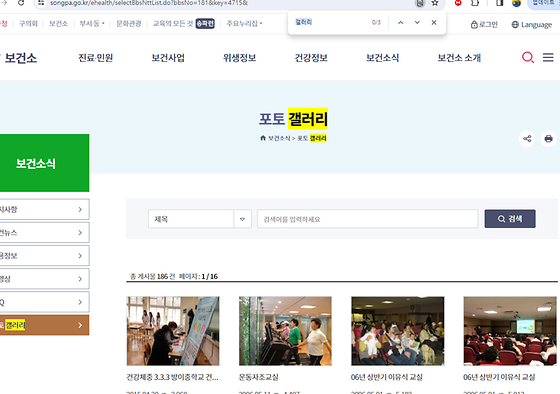The image size is (560, 394).
Task: Click 보건소식 in the breadcrumb
Action: pos(279,138)
